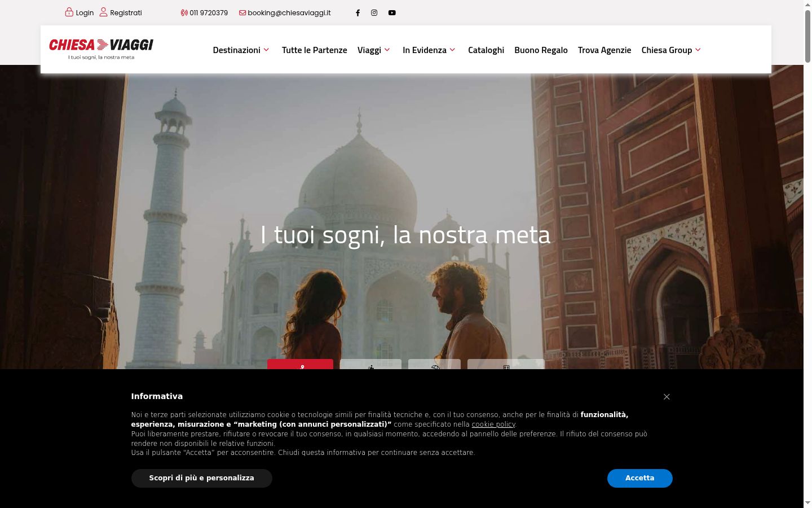Expand the Destinazioni dropdown menu

(241, 50)
